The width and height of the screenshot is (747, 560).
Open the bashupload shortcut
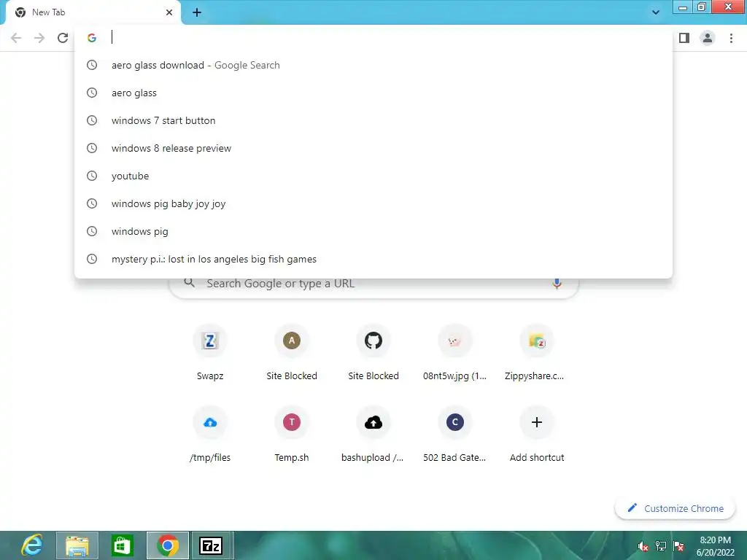click(373, 435)
